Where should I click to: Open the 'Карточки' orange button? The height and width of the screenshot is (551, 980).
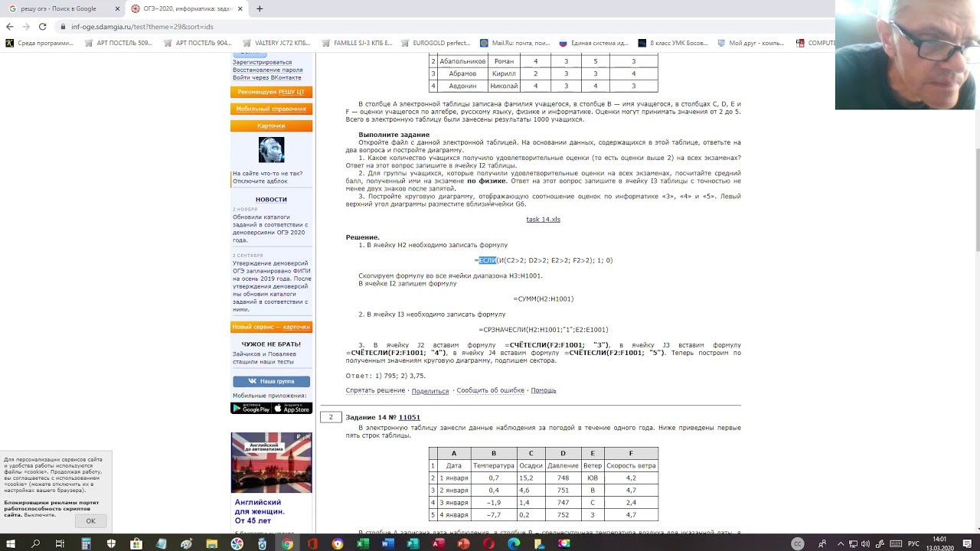271,126
